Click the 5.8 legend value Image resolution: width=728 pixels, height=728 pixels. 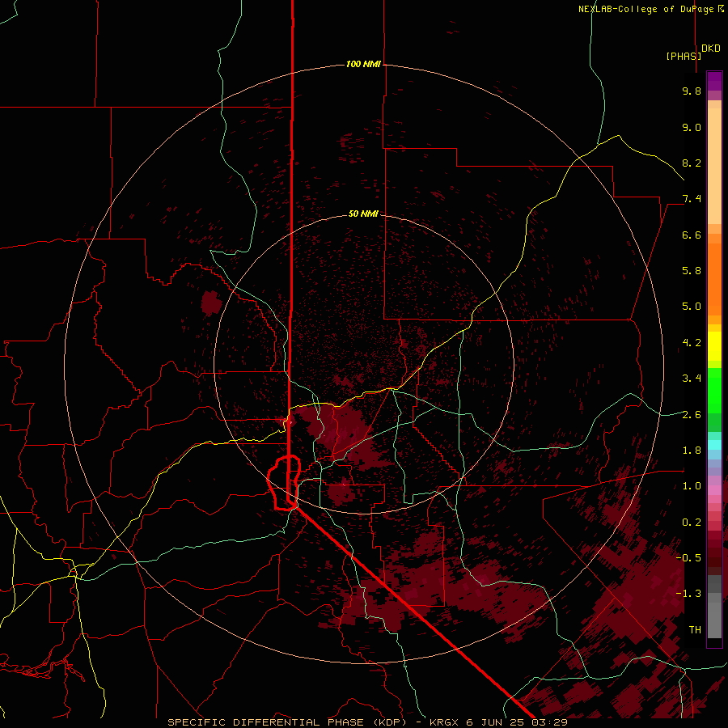(692, 271)
